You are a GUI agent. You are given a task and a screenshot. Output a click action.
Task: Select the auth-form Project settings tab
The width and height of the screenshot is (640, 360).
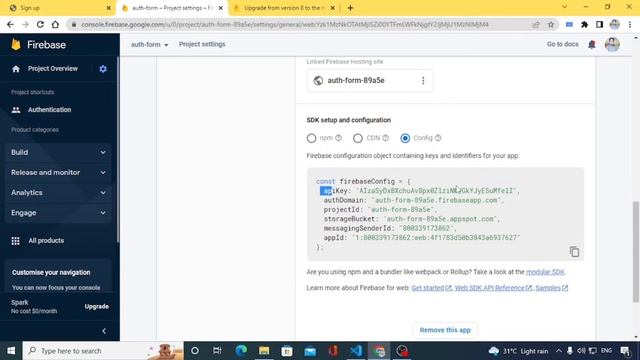click(172, 8)
